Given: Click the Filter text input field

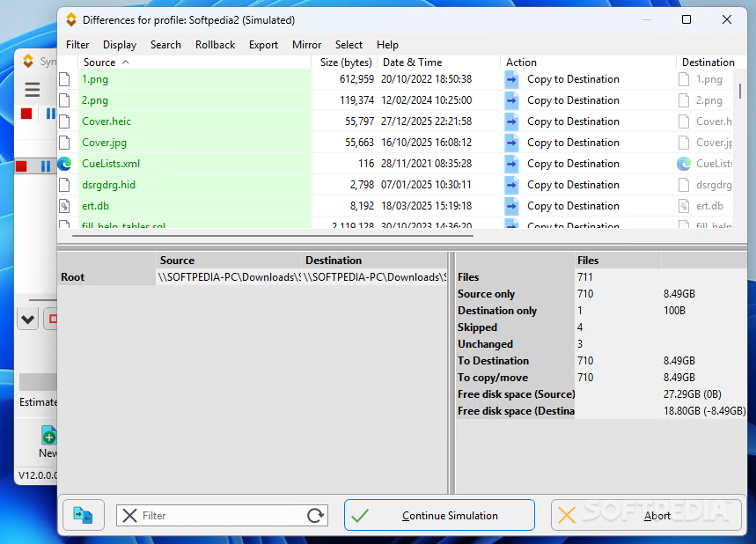Looking at the screenshot, I should point(222,516).
